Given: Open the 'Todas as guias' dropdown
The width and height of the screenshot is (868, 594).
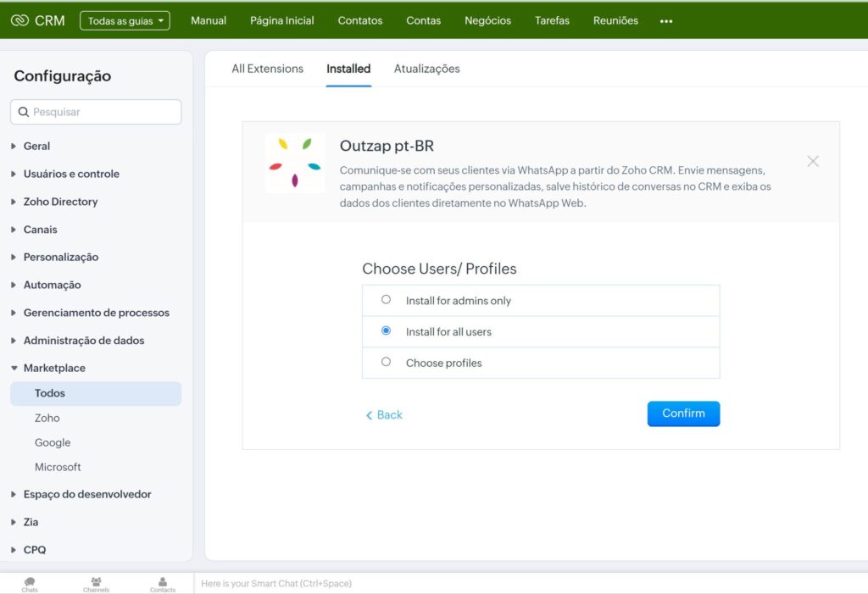Looking at the screenshot, I should tap(125, 20).
